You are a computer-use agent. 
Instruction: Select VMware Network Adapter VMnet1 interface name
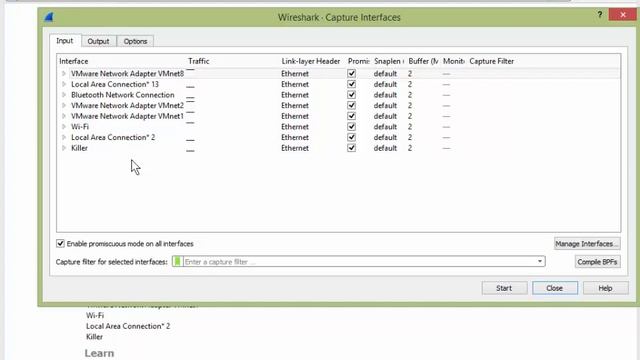[127, 116]
